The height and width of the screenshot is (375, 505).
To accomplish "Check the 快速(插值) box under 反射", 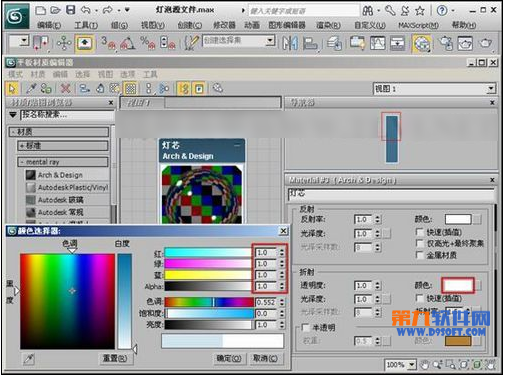I will click(x=420, y=232).
